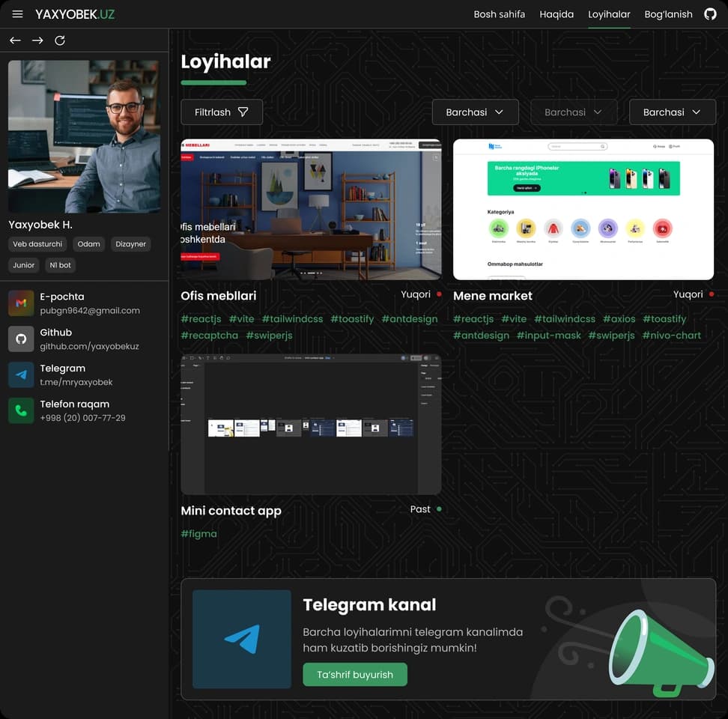Expand the dimmed middle Barchasi dropdown
The image size is (728, 719).
574,112
